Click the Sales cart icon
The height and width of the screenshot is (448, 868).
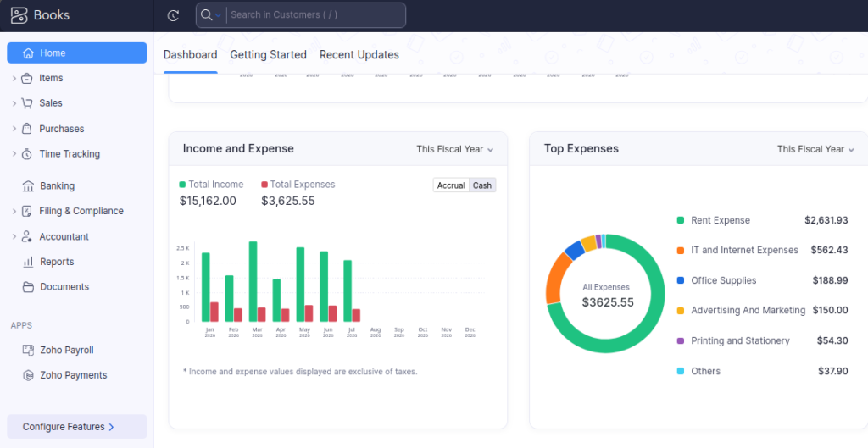(26, 103)
